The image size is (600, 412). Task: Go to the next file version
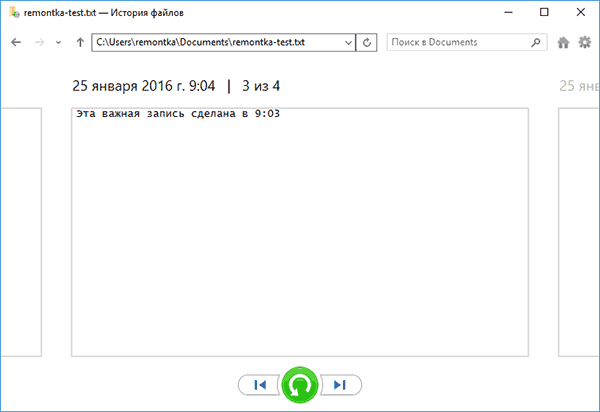tap(340, 385)
